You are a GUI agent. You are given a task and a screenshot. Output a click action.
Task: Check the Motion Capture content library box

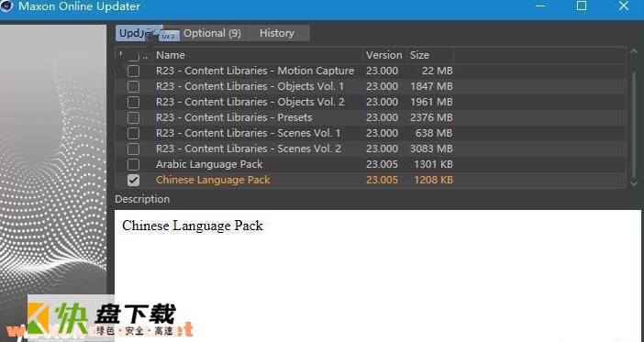(133, 71)
